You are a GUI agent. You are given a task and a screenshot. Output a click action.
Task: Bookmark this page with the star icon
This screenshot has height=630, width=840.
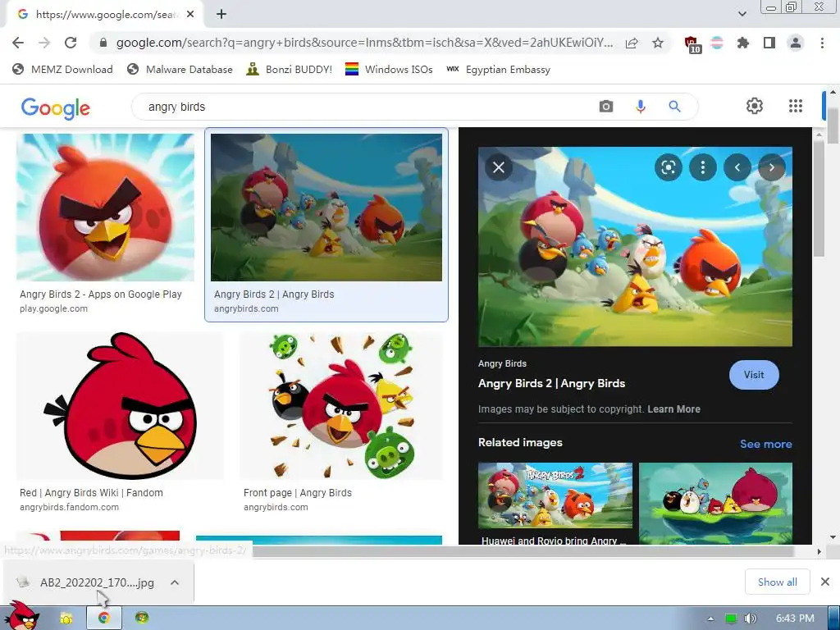(658, 43)
